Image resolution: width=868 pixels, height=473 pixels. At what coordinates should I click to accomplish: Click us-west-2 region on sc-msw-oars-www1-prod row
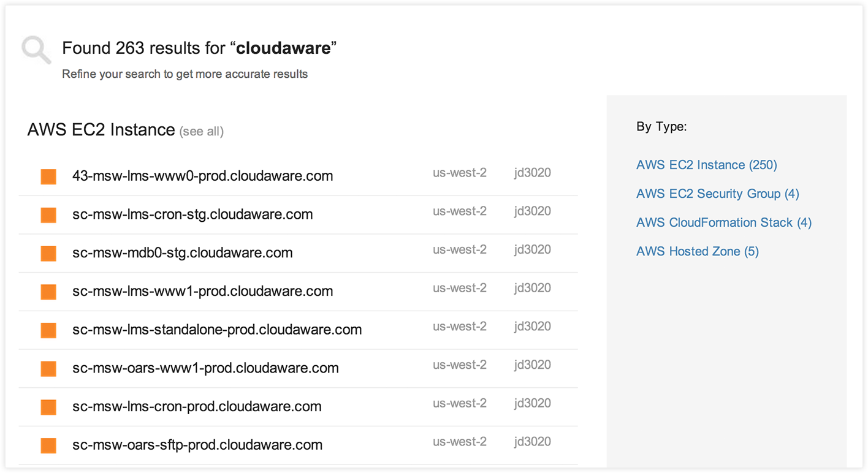pyautogui.click(x=459, y=365)
